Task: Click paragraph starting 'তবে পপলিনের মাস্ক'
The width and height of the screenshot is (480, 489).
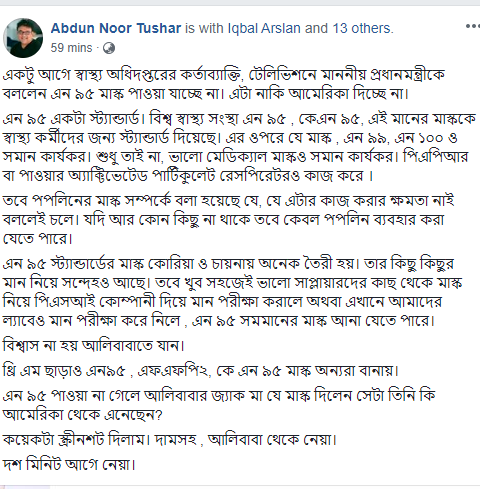Action: pos(228,219)
